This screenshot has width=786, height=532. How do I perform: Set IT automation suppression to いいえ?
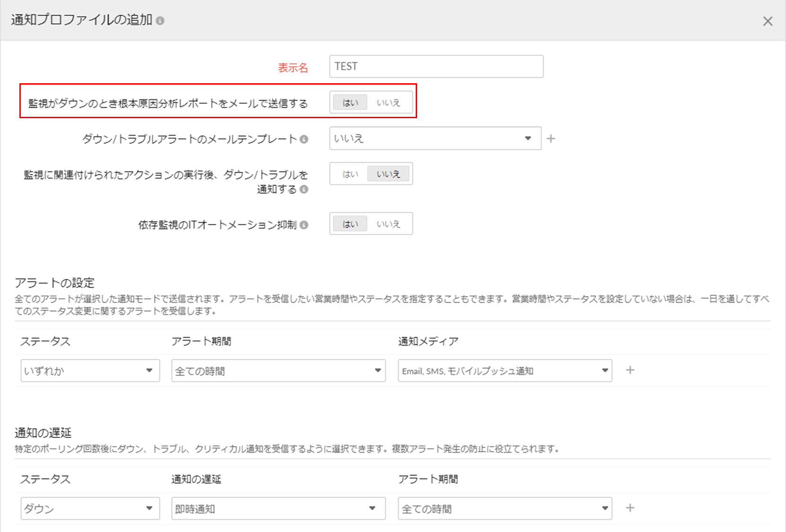point(388,224)
